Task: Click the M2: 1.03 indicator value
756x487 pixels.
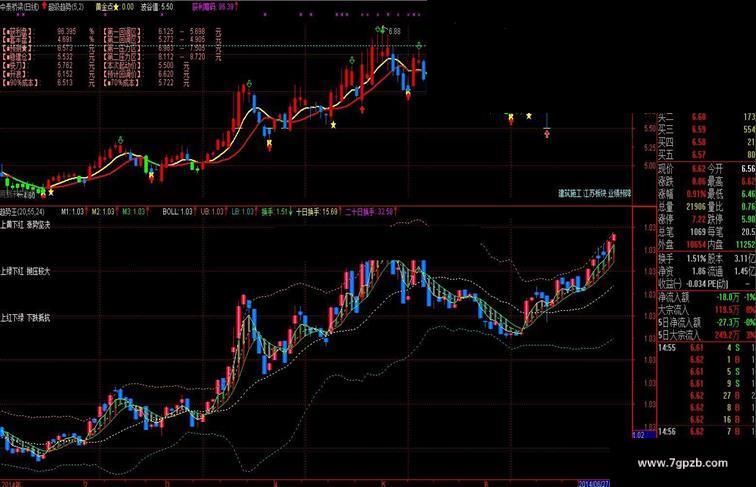Action: tap(103, 211)
